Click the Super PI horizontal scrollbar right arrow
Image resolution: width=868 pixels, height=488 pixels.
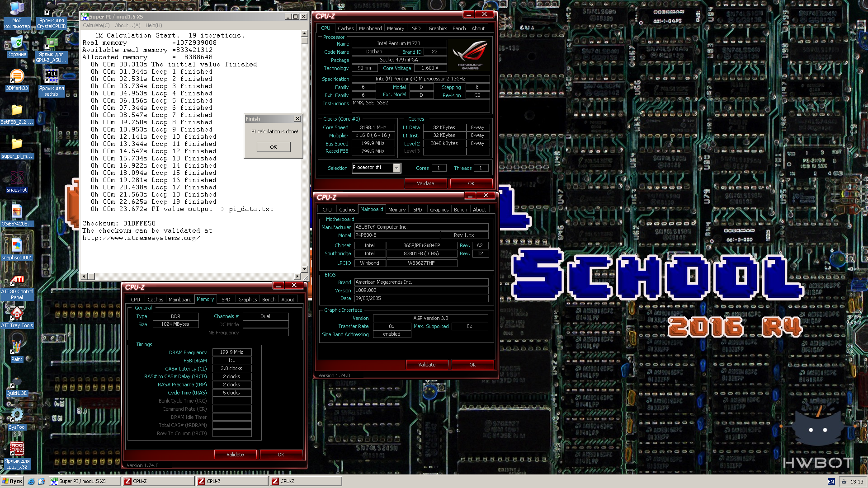[297, 276]
